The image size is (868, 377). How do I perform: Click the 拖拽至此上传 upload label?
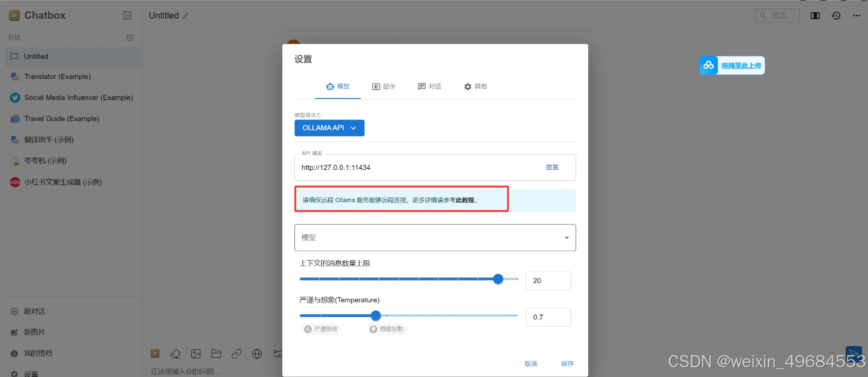click(x=741, y=66)
